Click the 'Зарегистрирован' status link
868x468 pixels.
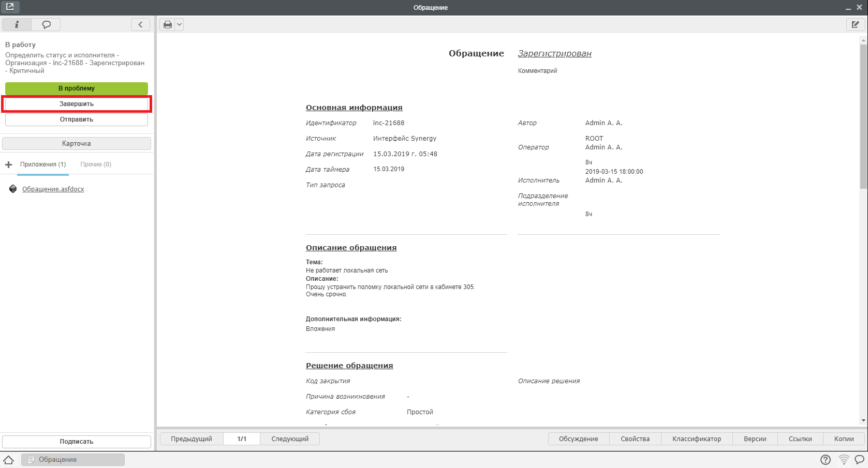pos(555,54)
